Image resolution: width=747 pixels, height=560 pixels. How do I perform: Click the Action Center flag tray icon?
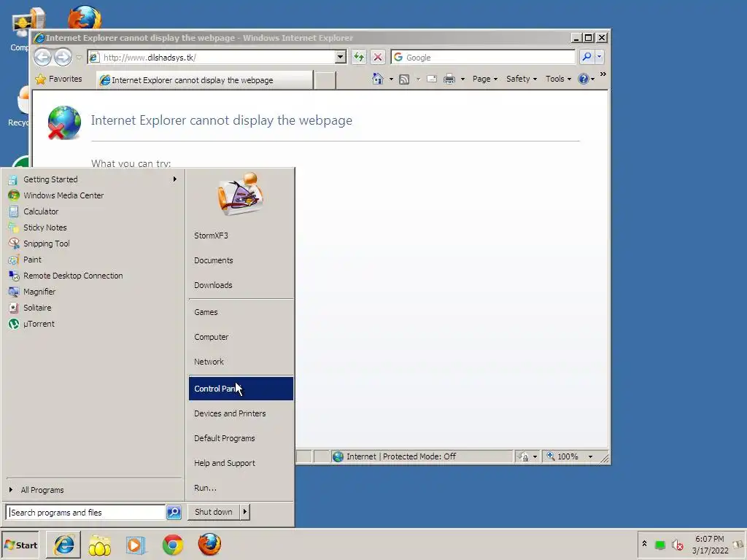(x=738, y=544)
